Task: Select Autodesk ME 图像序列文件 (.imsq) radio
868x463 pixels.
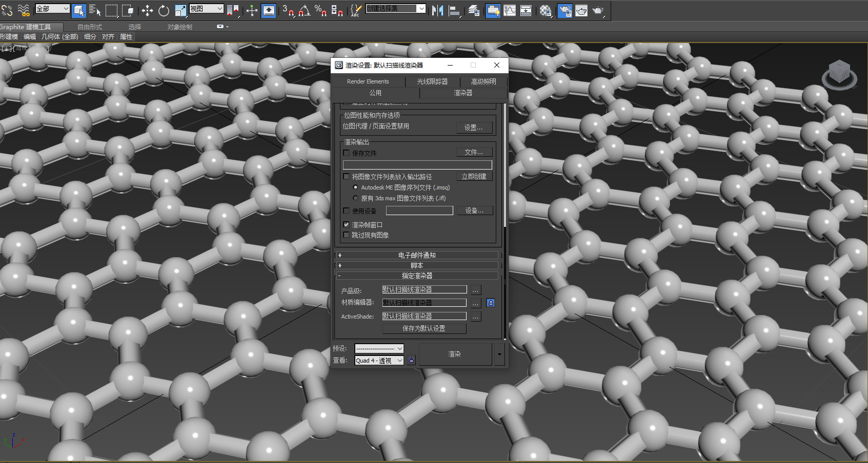Action: pyautogui.click(x=355, y=187)
